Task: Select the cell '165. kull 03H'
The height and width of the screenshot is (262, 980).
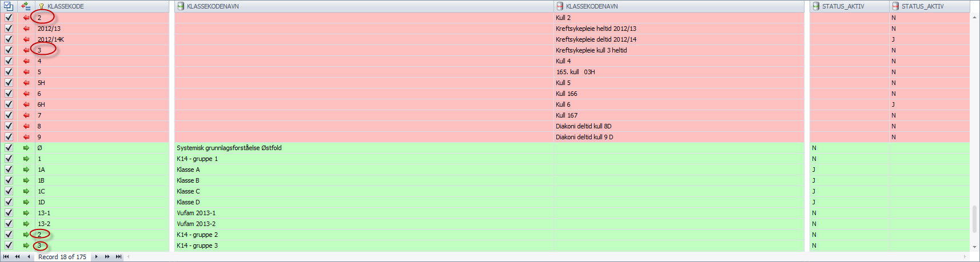Action: tap(679, 72)
